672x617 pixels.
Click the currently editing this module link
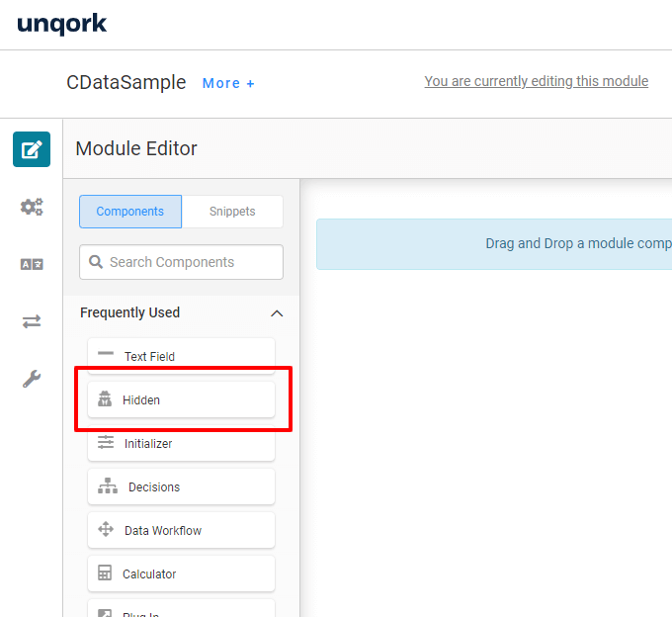[x=536, y=81]
